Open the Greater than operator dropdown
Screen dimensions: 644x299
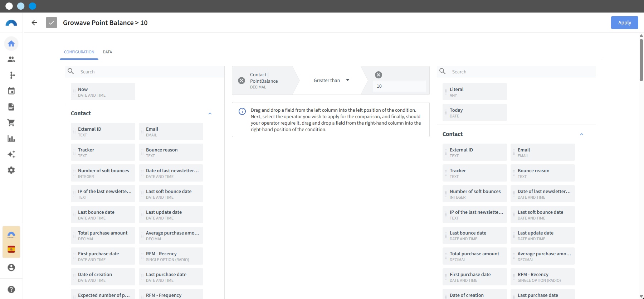[x=331, y=81]
